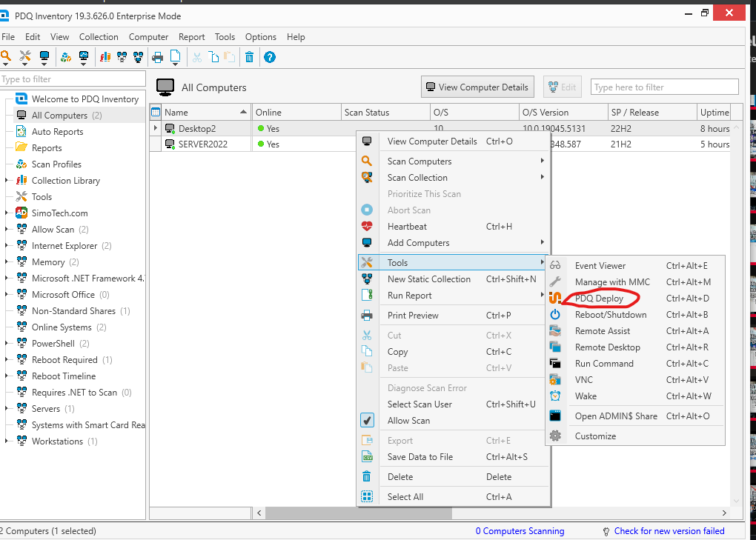The height and width of the screenshot is (540, 756).
Task: Expand the Collection Library tree node
Action: coord(6,180)
